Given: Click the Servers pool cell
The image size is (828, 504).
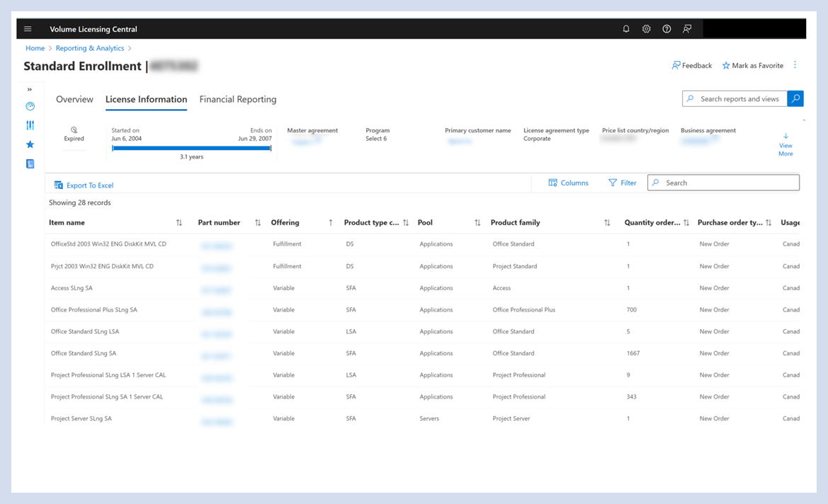Looking at the screenshot, I should (429, 418).
